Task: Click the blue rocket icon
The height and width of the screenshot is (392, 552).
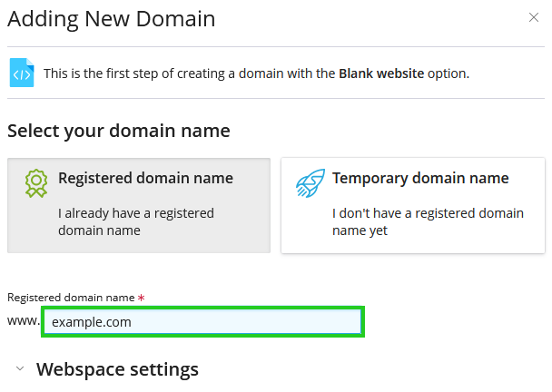Action: pyautogui.click(x=310, y=183)
